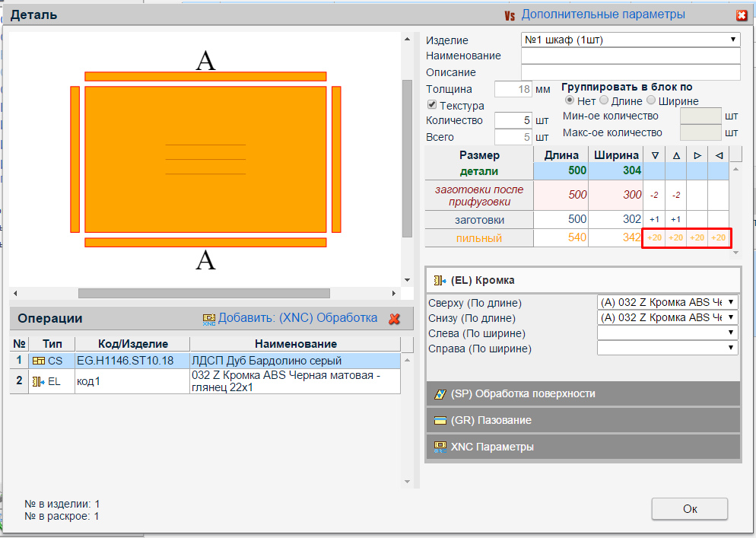Click the Наименование column header in Операции

[295, 343]
